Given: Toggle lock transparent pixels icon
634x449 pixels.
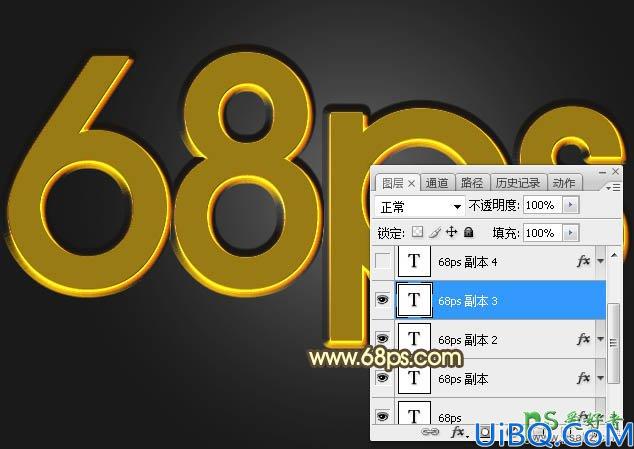Looking at the screenshot, I should pos(417,232).
